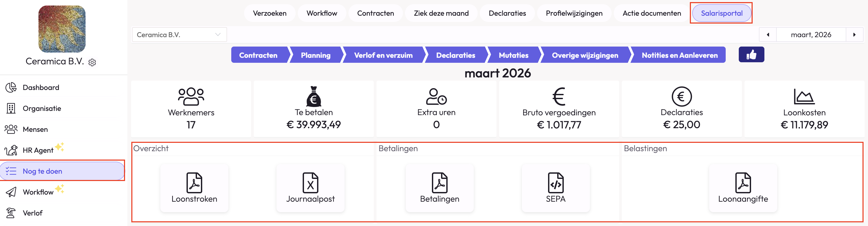
Task: Download the Journaalpost Excel file
Action: [310, 188]
